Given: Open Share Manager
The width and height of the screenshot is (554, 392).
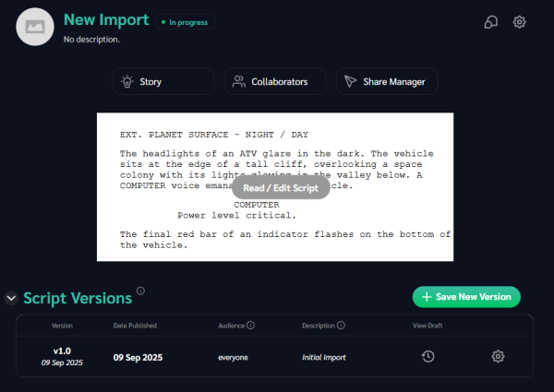Looking at the screenshot, I should tap(386, 81).
